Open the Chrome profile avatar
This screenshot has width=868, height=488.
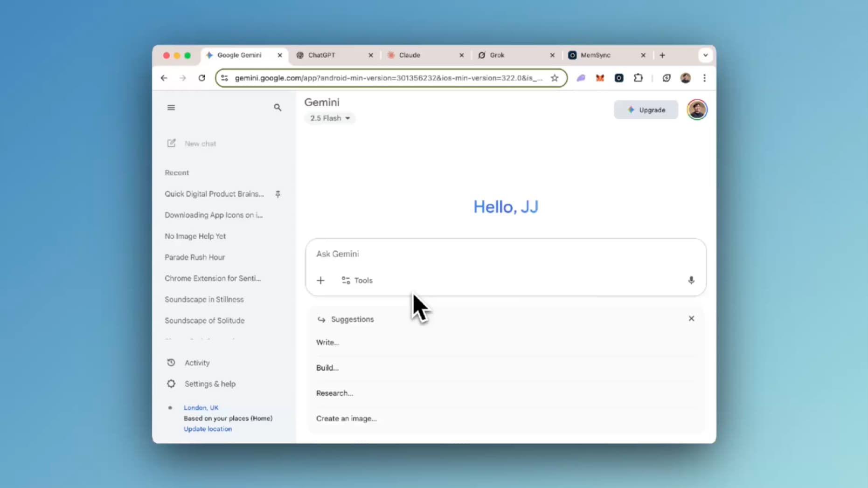685,78
